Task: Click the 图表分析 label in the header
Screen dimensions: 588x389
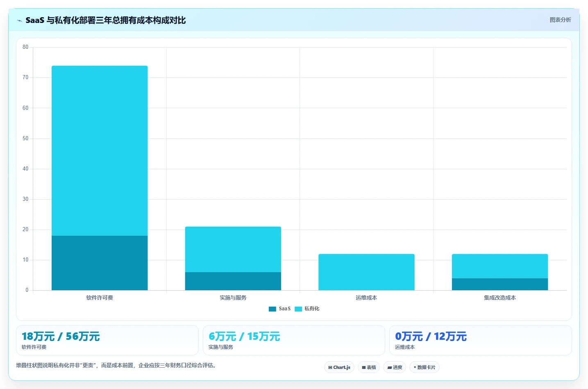Action: coord(560,20)
